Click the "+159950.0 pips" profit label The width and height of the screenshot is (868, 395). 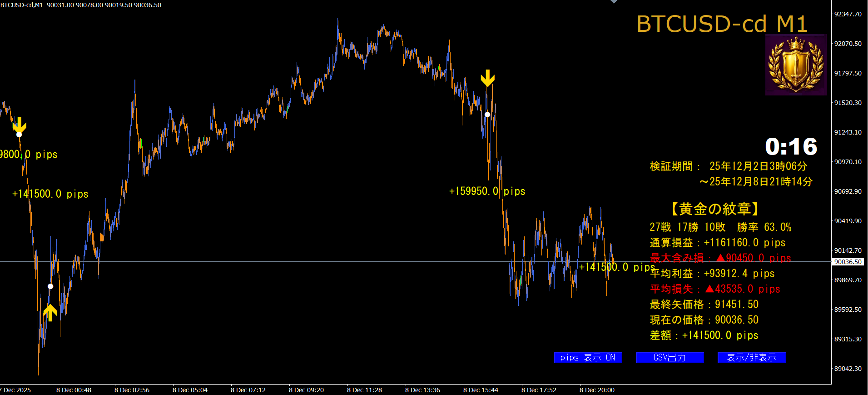487,191
